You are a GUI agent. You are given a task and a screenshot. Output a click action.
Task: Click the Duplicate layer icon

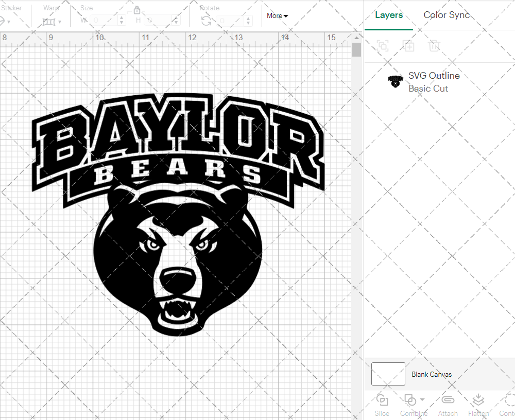point(409,46)
